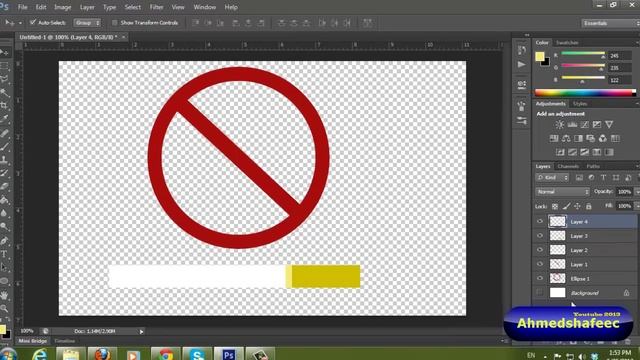Screen dimensions: 640x360
Task: Add a Color Balance adjustment
Action: pos(566,139)
